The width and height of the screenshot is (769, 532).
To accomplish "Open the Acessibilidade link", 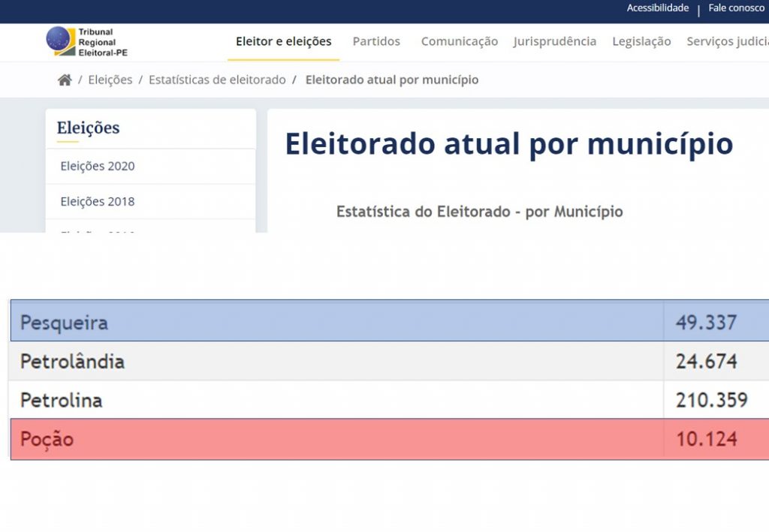I will pyautogui.click(x=657, y=8).
